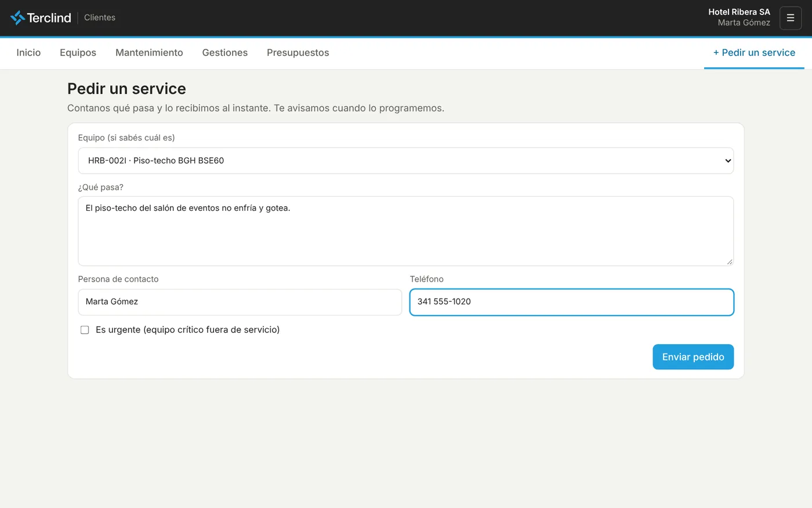Focus the '¿Qué pasa?' description textarea
The height and width of the screenshot is (508, 812).
(406, 231)
